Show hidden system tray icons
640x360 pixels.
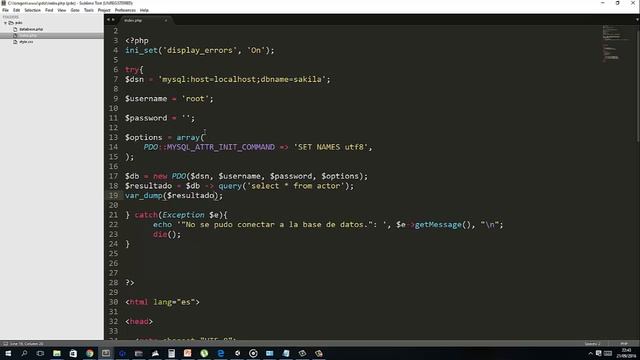[590, 353]
